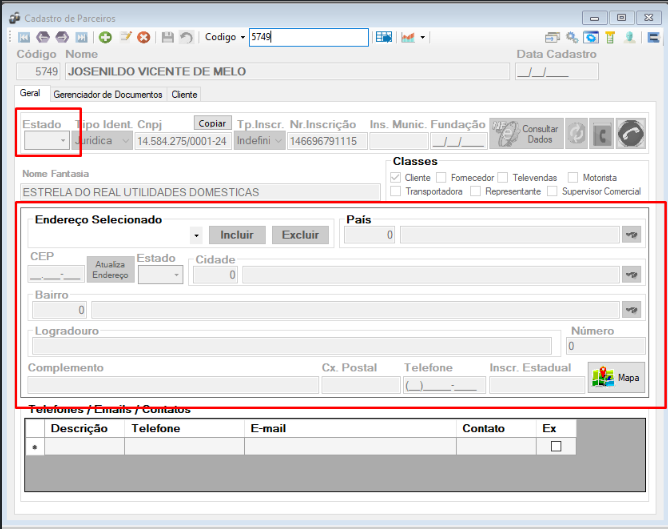668x529 pixels.
Task: Toggle the Fornecedor checkbox
Action: coord(441,177)
